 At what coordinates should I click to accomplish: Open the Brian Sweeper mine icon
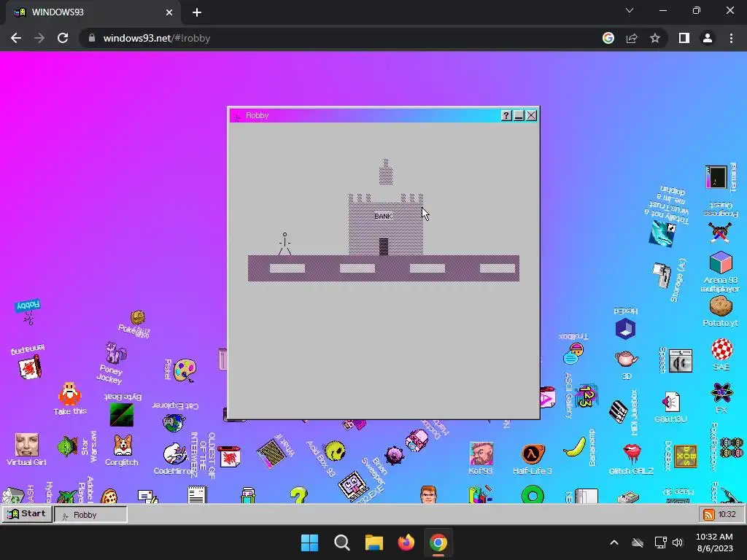(x=395, y=455)
